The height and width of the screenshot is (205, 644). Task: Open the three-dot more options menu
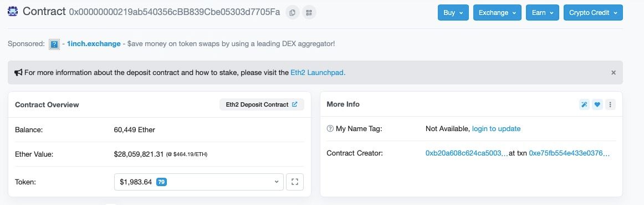610,104
